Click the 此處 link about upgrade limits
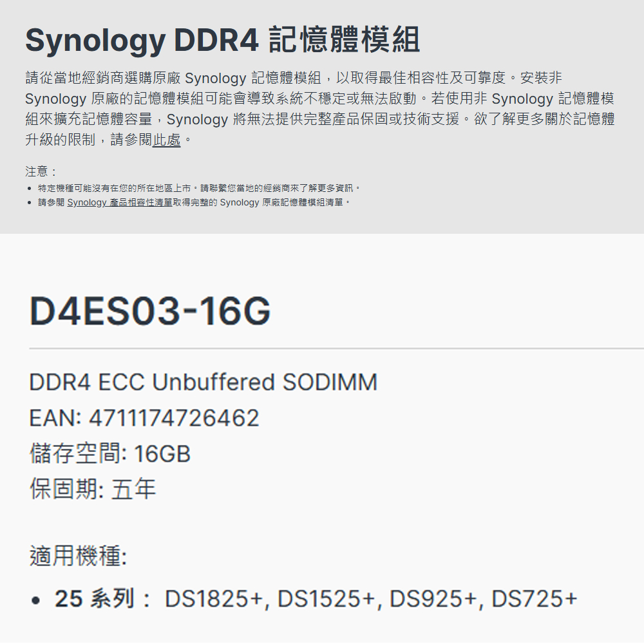This screenshot has height=644, width=644. (x=167, y=139)
